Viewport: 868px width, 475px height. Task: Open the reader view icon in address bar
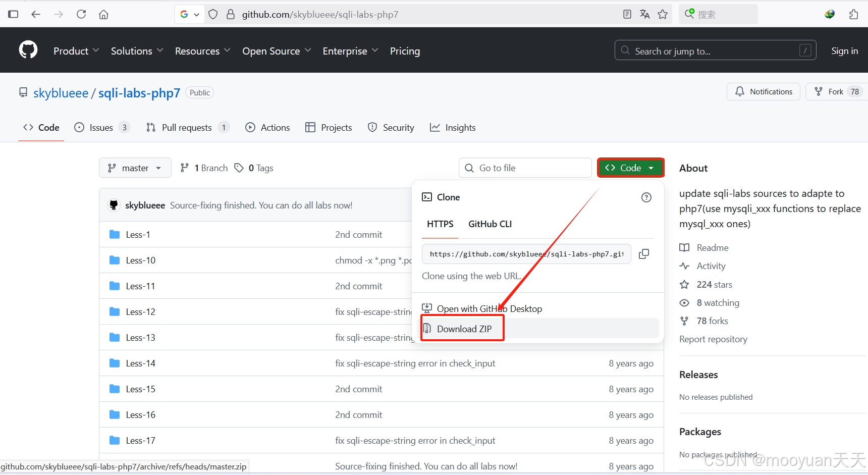click(x=627, y=14)
